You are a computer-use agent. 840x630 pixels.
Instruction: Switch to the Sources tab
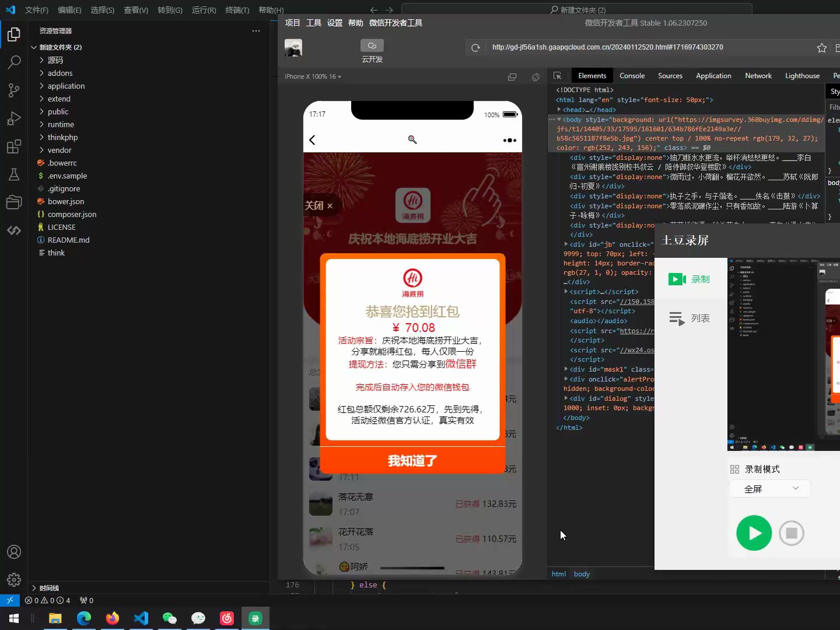tap(670, 76)
